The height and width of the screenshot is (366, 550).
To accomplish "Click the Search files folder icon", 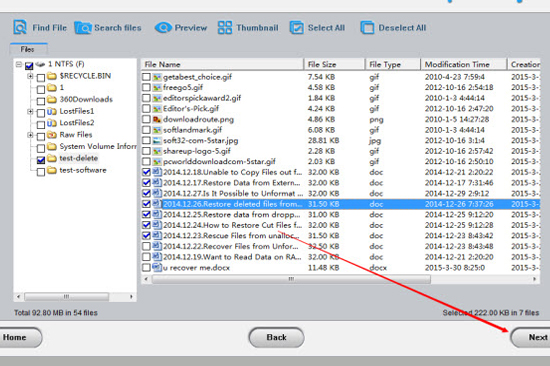I will pos(83,28).
